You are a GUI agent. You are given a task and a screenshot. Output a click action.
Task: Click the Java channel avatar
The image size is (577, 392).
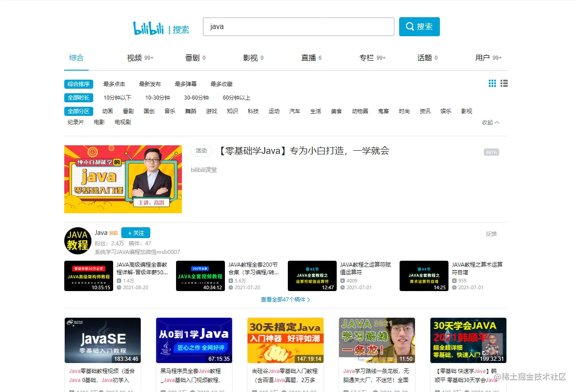click(x=78, y=241)
